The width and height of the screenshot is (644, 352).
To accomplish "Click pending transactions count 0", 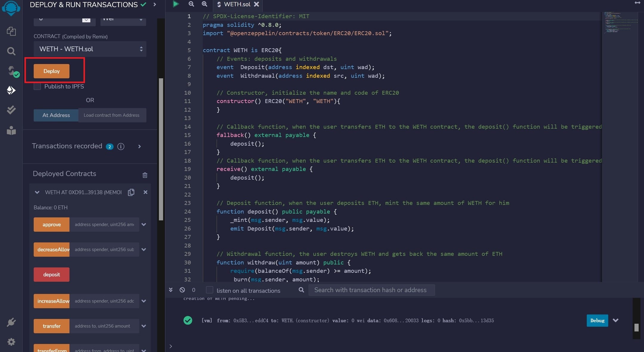I will click(193, 290).
